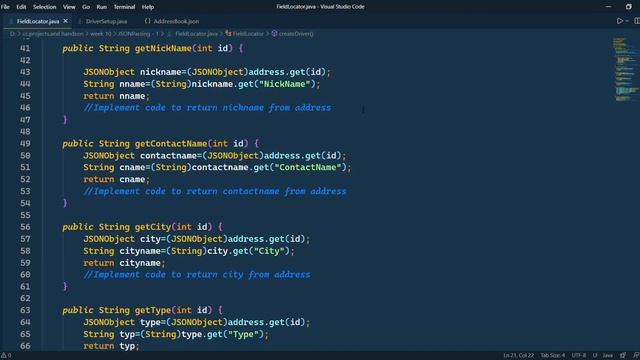Image resolution: width=640 pixels, height=360 pixels.
Task: Change language mode 'Java' in status bar
Action: pyautogui.click(x=608, y=356)
